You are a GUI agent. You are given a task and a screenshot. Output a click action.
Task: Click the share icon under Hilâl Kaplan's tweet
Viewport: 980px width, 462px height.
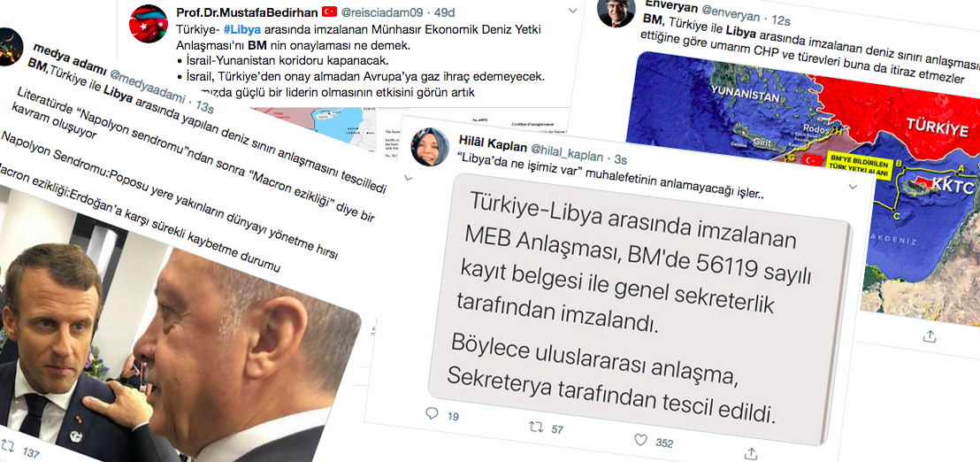(753, 452)
